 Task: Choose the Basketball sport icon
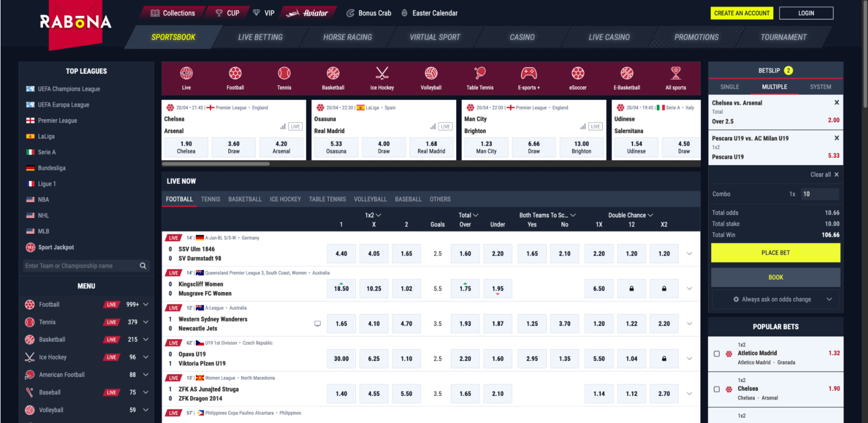tap(333, 73)
